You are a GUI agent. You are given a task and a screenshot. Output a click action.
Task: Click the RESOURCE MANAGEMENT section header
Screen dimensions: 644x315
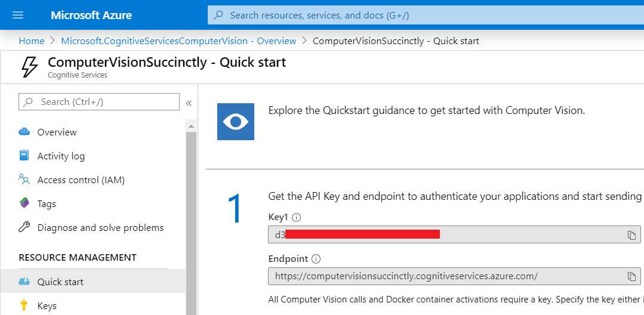pos(78,258)
